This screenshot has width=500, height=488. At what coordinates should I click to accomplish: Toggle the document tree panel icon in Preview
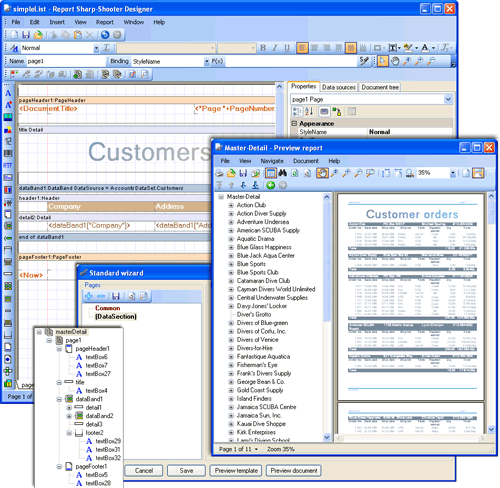271,173
